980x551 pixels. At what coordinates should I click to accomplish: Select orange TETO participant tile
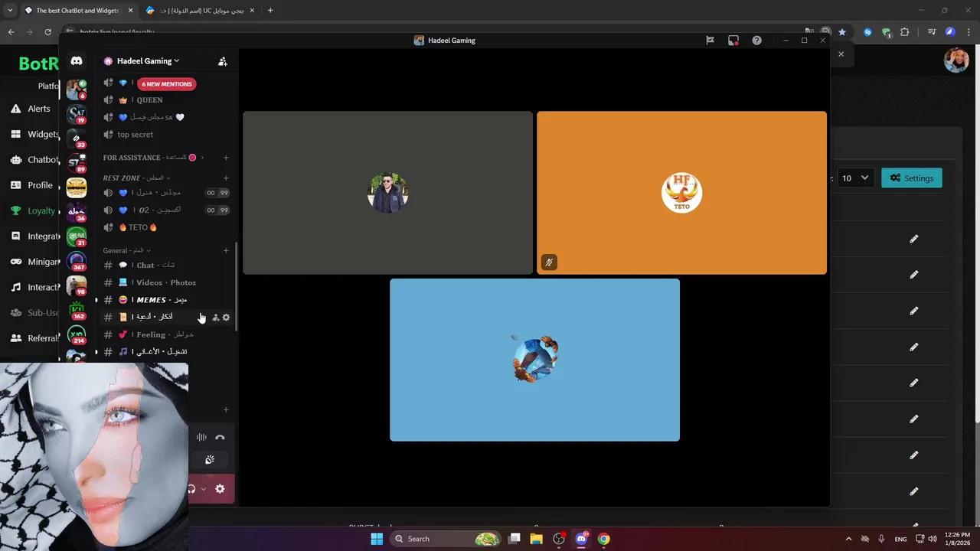681,193
